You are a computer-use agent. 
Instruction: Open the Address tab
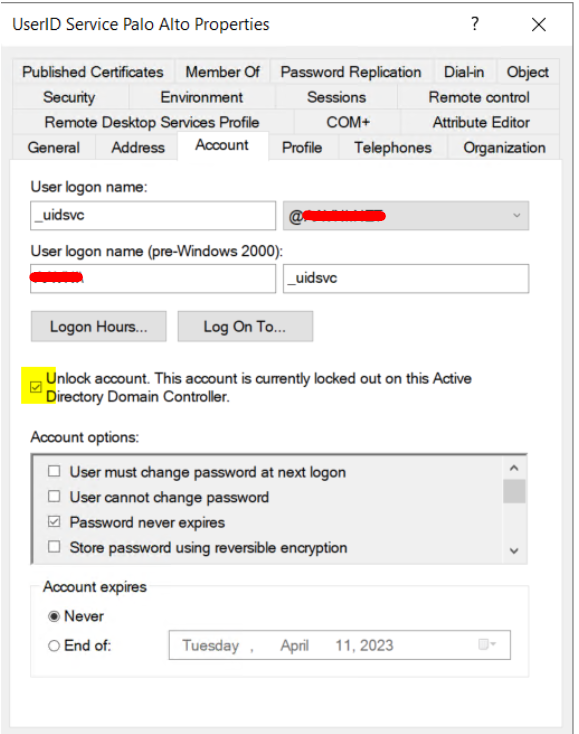point(138,147)
